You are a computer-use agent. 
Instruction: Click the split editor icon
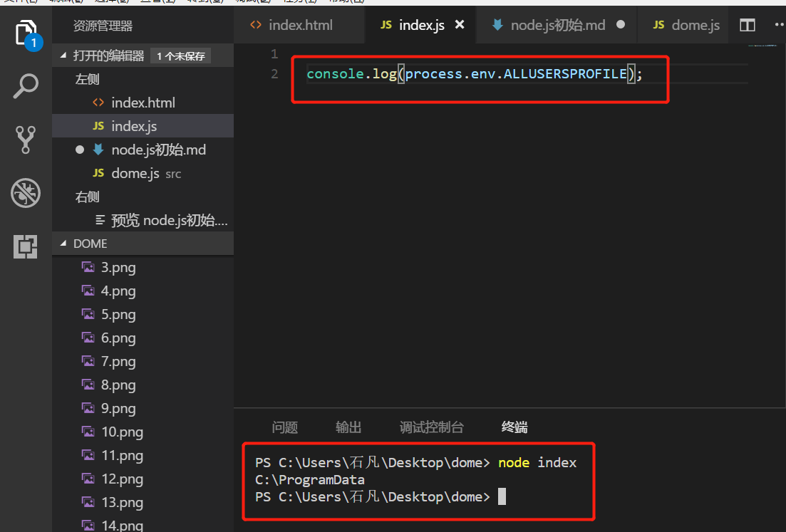747,25
